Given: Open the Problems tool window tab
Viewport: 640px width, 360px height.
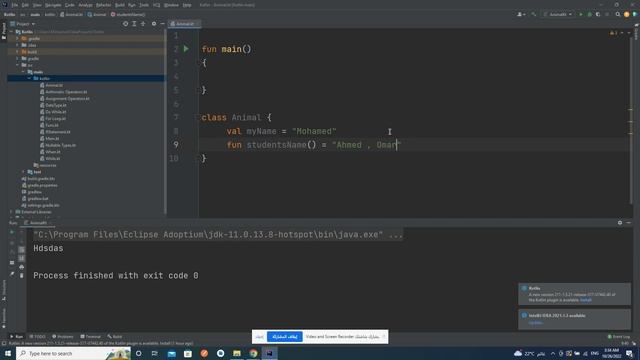Looking at the screenshot, I should 63,337.
